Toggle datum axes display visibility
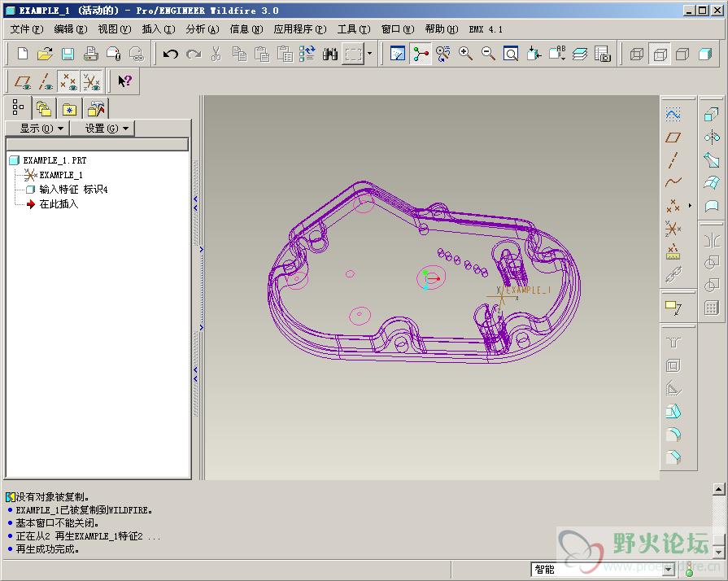 pos(46,81)
